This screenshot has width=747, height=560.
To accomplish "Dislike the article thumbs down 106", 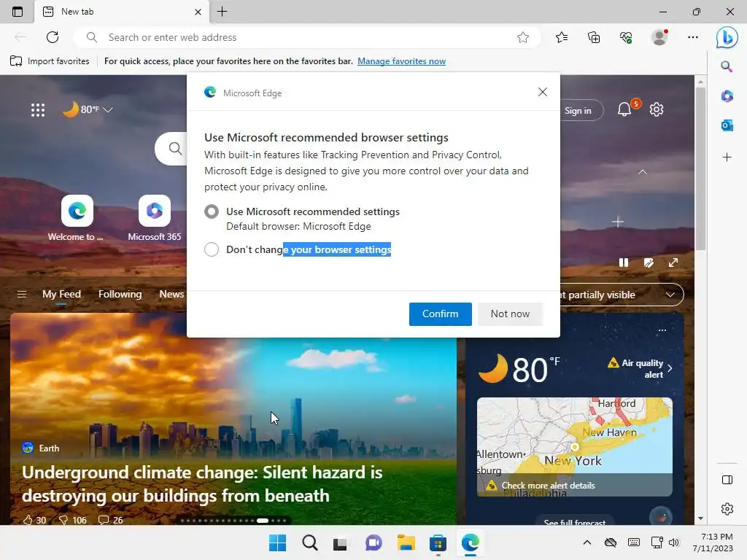I will 73,520.
